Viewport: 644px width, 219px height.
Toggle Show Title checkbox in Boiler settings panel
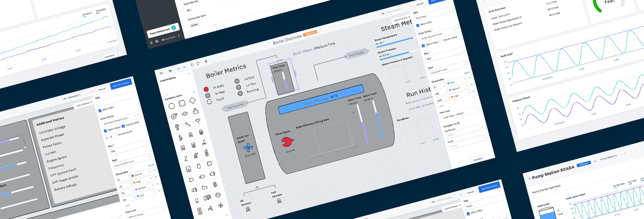click(418, 25)
